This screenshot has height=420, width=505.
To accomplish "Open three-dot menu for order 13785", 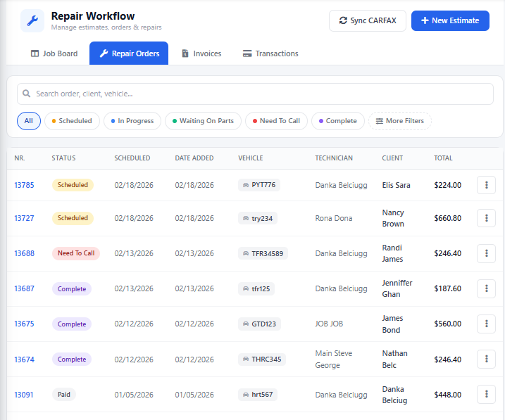I will point(486,185).
